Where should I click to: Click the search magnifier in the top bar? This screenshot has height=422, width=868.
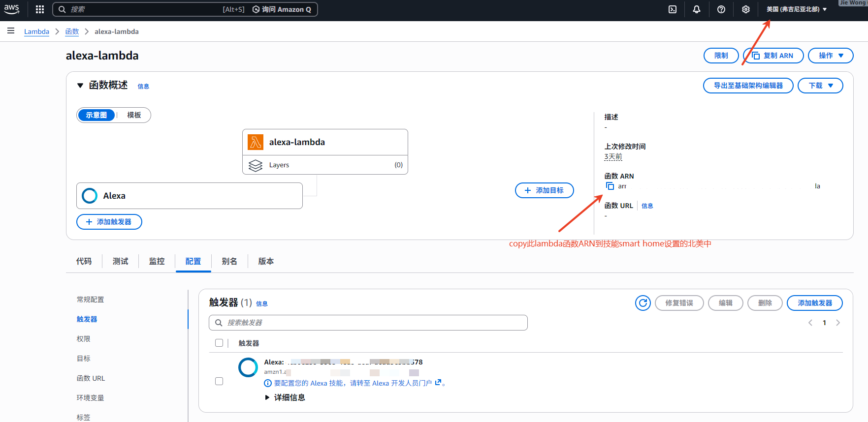click(62, 9)
